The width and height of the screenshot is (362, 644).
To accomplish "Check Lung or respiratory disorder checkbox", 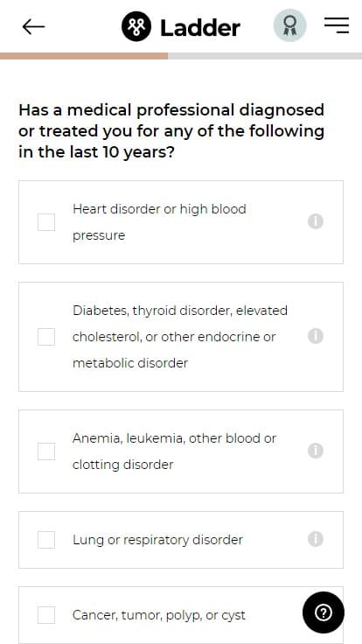I will 46,540.
